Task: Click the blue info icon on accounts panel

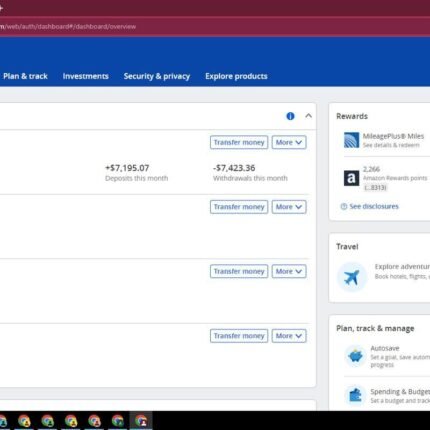Action: 290,116
